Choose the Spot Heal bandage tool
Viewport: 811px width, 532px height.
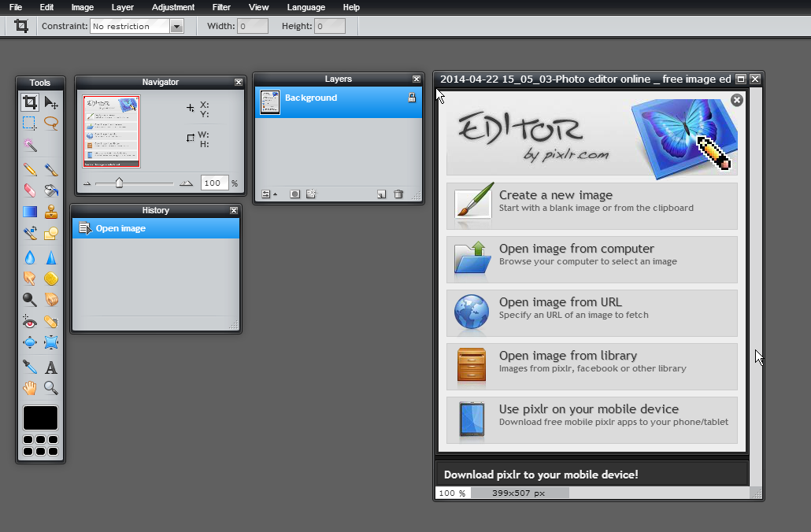point(50,322)
